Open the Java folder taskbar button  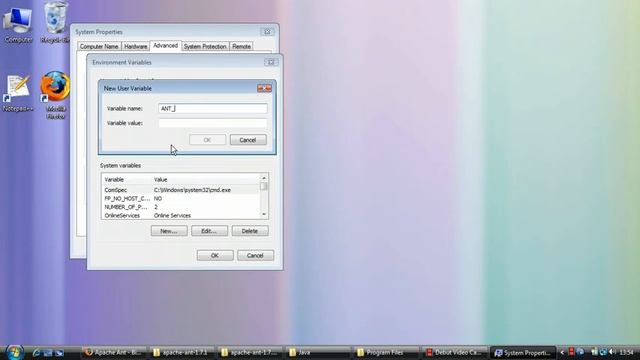point(318,353)
